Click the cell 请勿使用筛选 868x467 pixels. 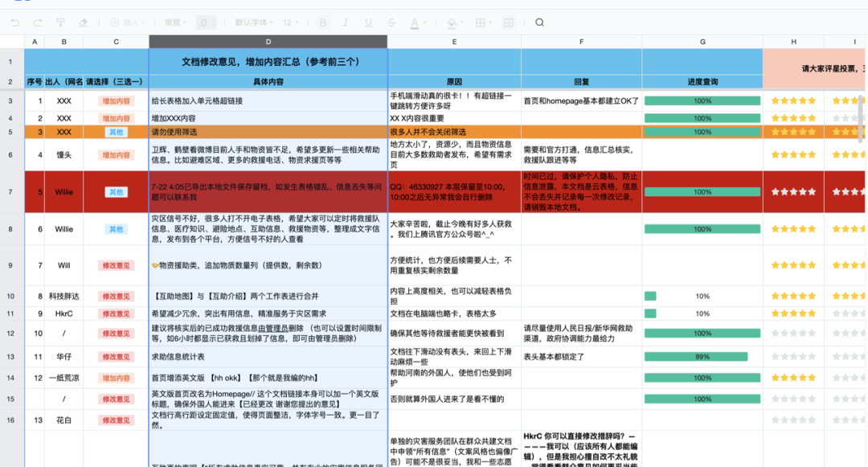(268, 133)
